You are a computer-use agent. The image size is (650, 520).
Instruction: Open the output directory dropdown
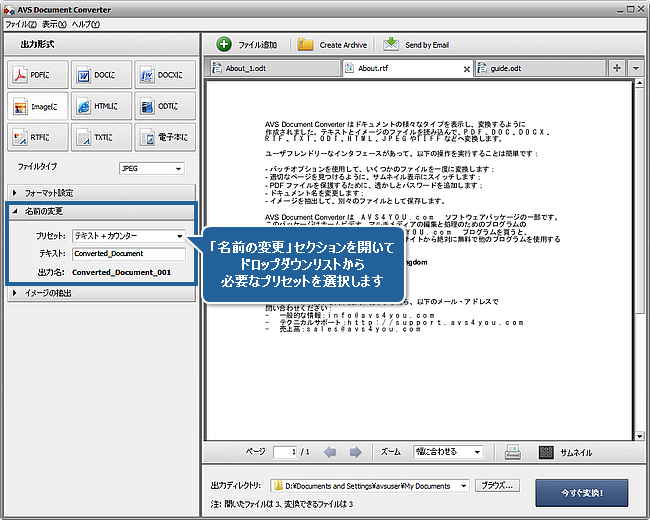click(370, 486)
